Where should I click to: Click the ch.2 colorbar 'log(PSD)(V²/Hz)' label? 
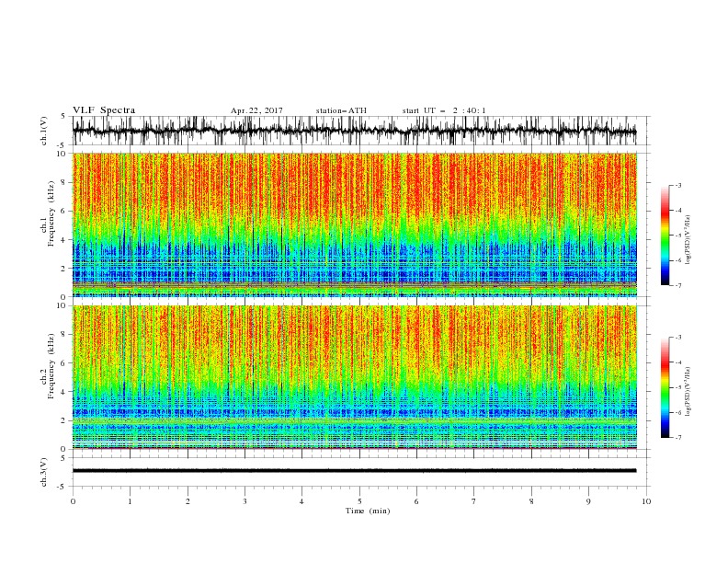(x=688, y=392)
